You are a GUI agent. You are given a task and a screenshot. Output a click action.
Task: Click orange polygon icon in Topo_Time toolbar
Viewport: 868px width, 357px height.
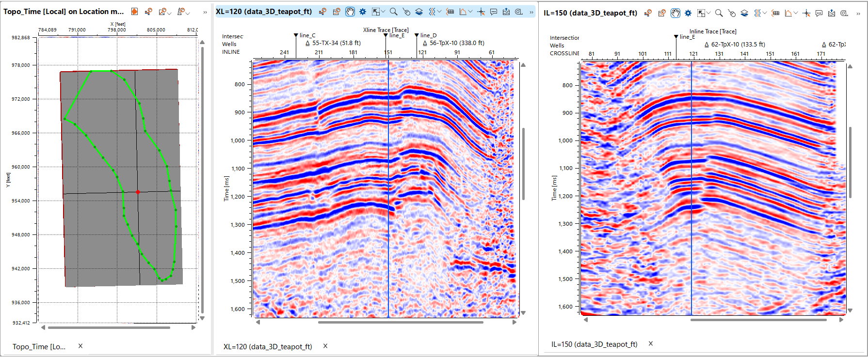tap(135, 12)
